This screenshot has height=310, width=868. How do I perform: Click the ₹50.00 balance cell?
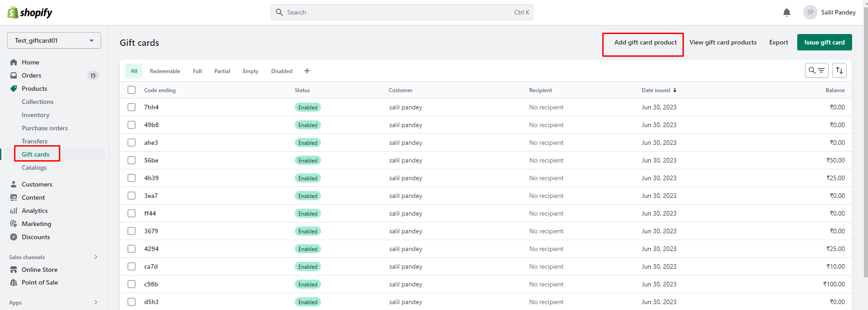click(835, 160)
